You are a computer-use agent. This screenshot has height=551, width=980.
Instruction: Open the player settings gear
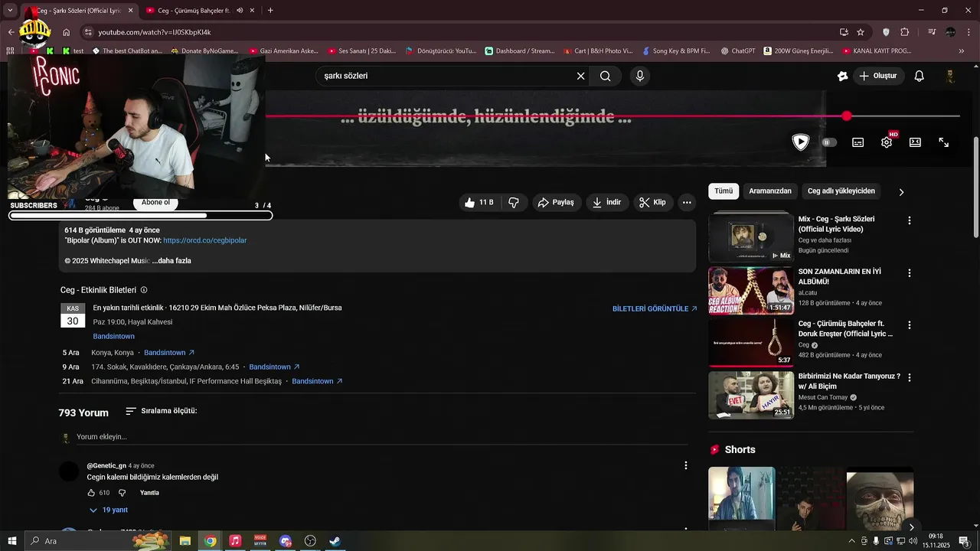(x=887, y=142)
